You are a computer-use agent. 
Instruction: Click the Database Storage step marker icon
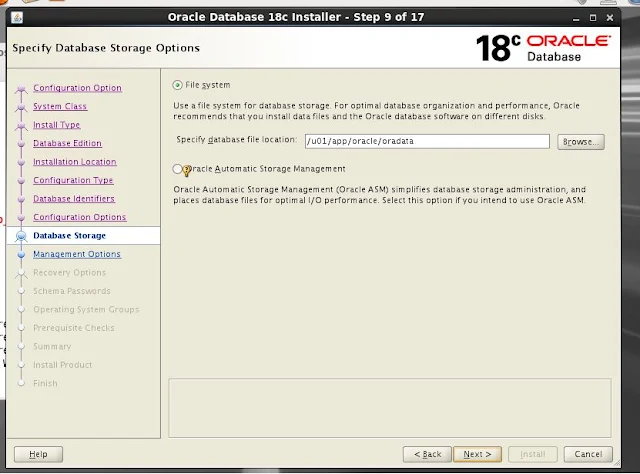[21, 236]
